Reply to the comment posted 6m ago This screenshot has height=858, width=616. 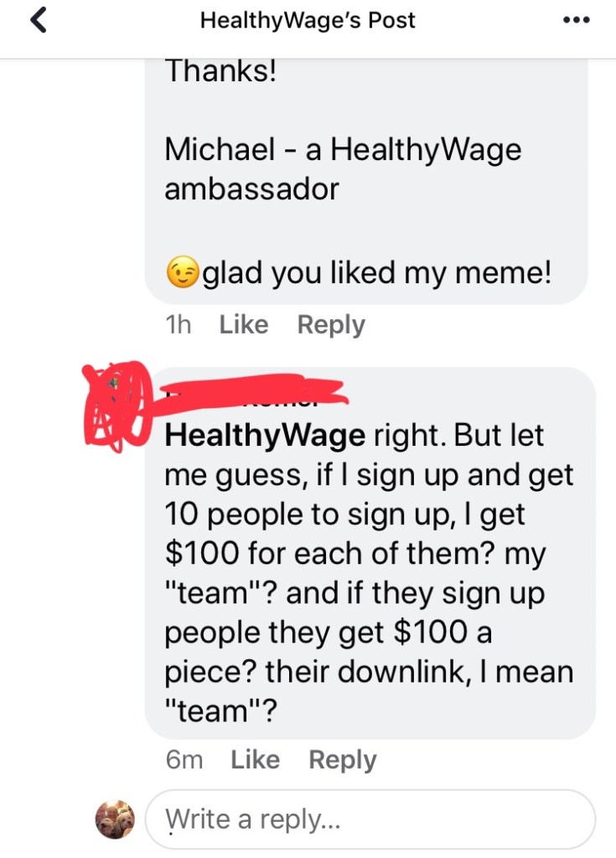[x=343, y=760]
